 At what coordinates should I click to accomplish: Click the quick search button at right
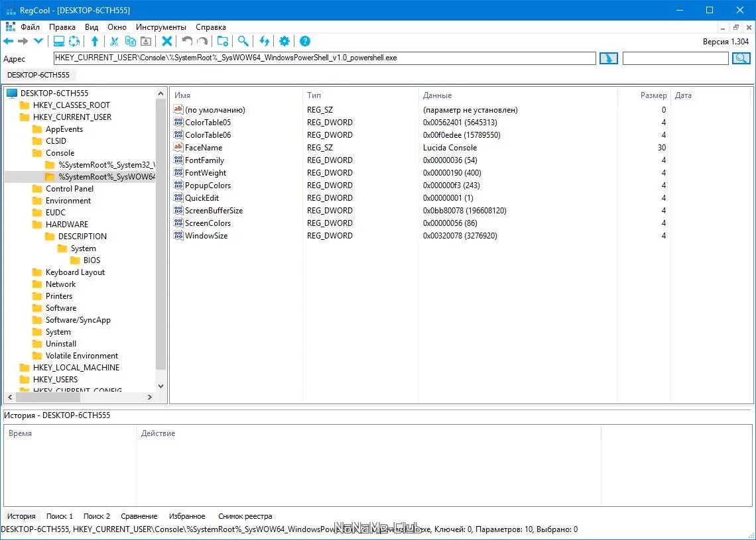[x=741, y=58]
